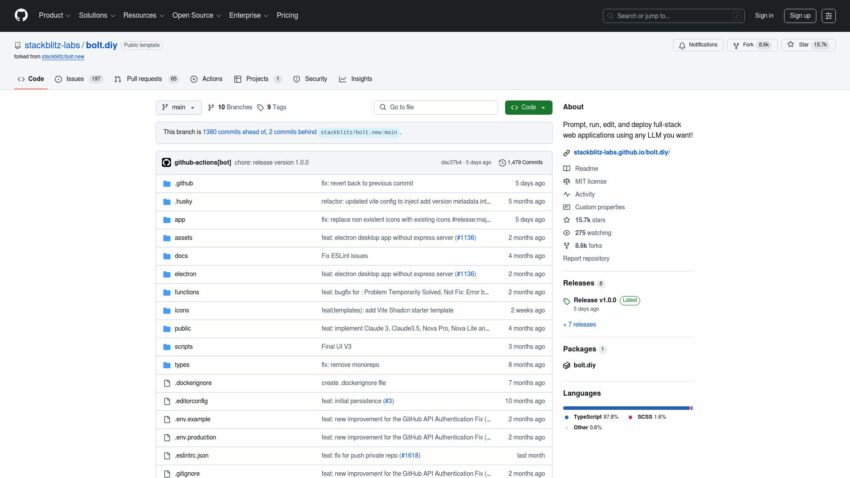Open pull request #1618 link
This screenshot has width=850, height=478.
(x=410, y=456)
